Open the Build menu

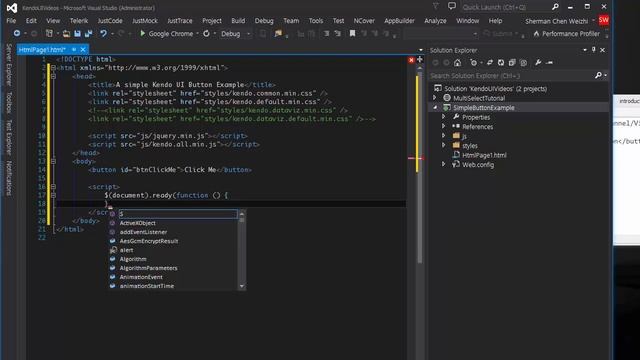[x=238, y=20]
